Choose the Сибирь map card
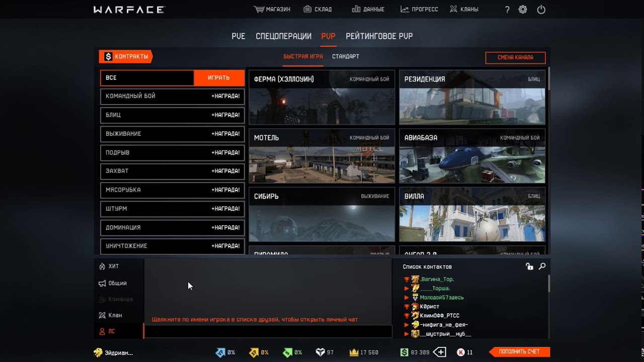Screen dimensions: 644x362 322,215
